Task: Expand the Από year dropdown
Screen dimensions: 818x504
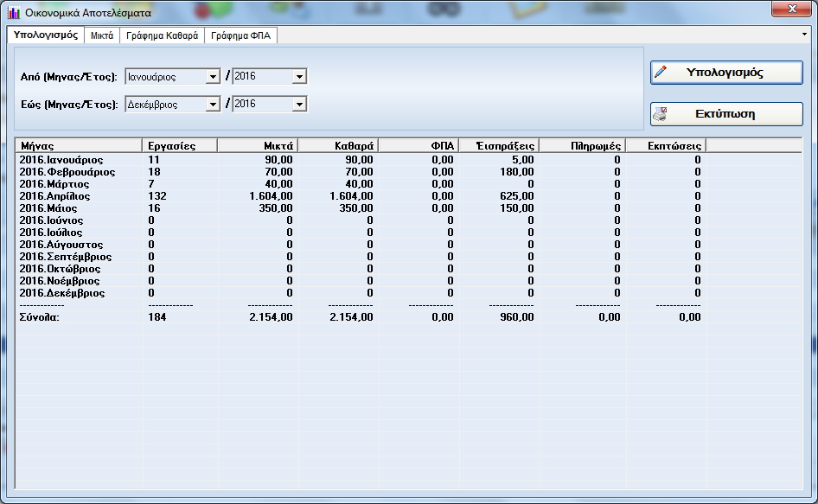Action: [299, 77]
